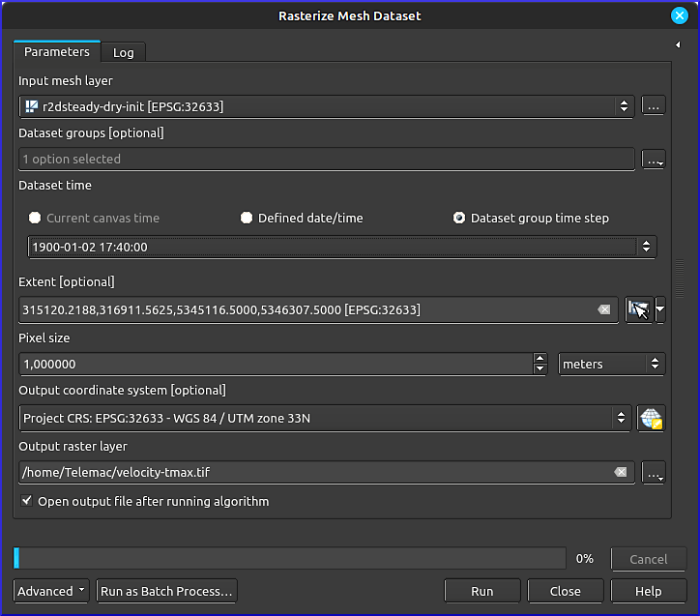The width and height of the screenshot is (700, 616).
Task: Browse for output raster layer destination
Action: point(654,473)
